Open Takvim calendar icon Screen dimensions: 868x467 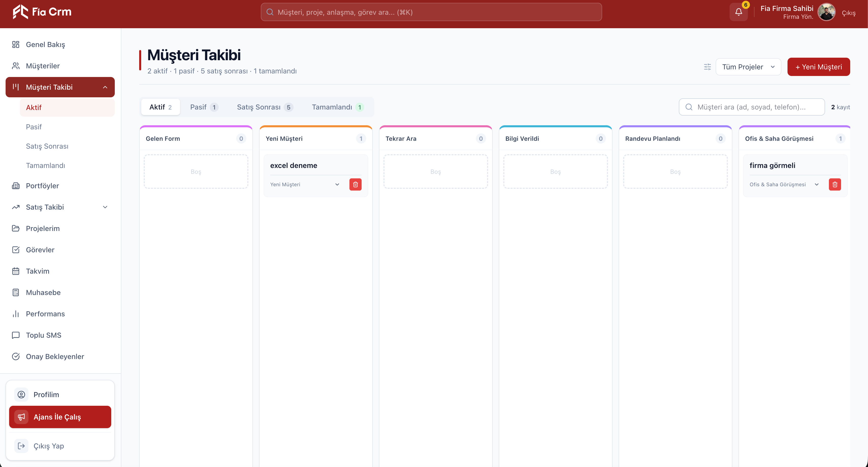point(16,271)
